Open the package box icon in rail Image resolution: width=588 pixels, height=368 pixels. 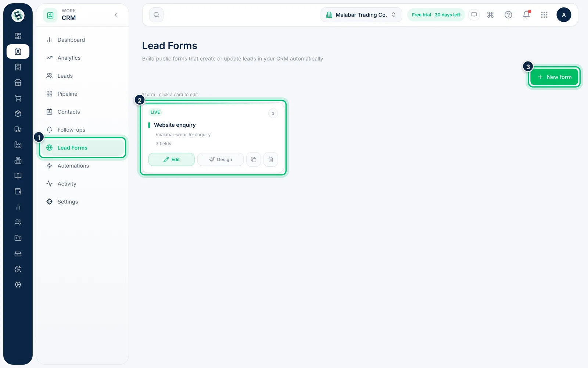click(x=18, y=114)
